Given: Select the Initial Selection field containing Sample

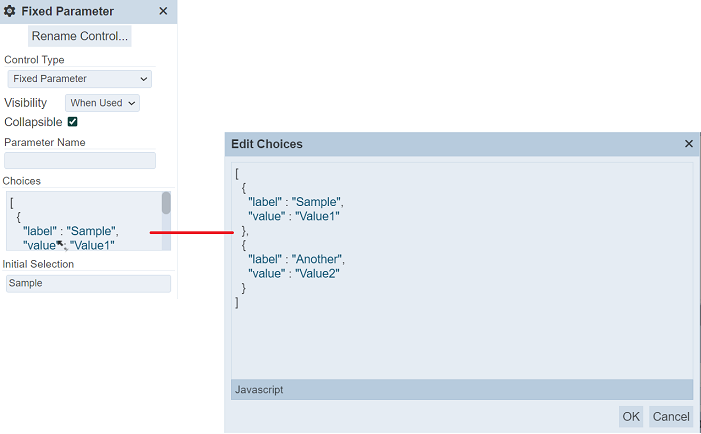Looking at the screenshot, I should tap(88, 283).
